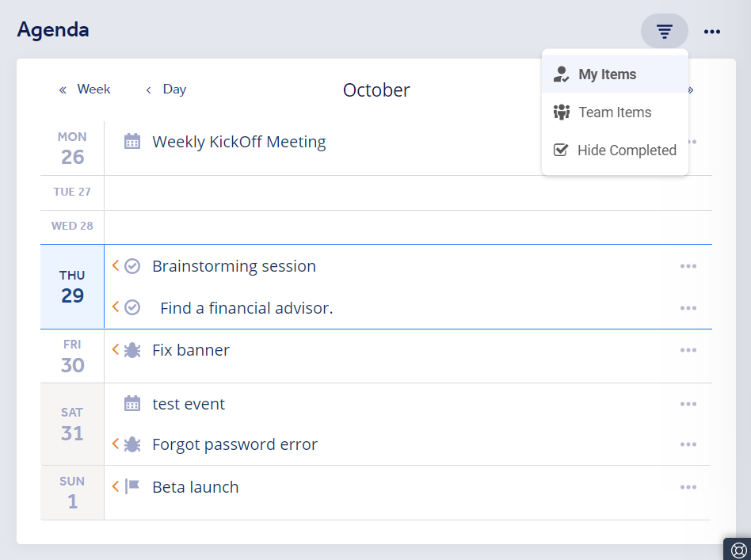Click the bug icon for Forgot password error
The height and width of the screenshot is (560, 751).
coord(132,444)
